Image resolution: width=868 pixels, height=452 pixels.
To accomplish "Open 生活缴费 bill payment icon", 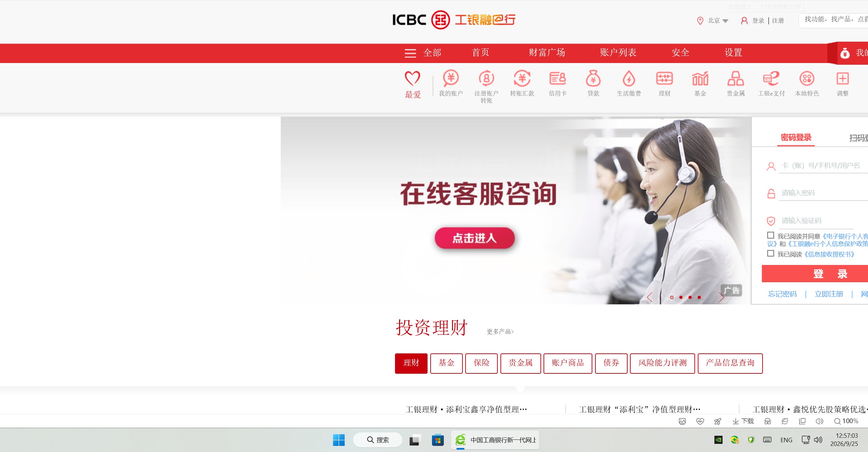I will [629, 79].
